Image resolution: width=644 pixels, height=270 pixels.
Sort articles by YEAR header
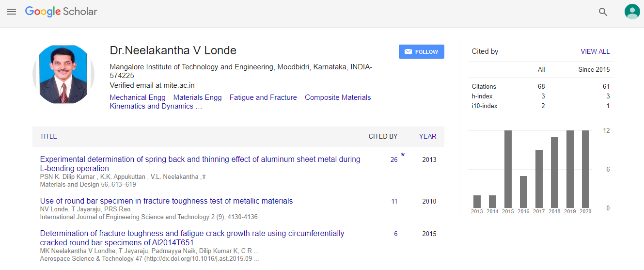427,136
